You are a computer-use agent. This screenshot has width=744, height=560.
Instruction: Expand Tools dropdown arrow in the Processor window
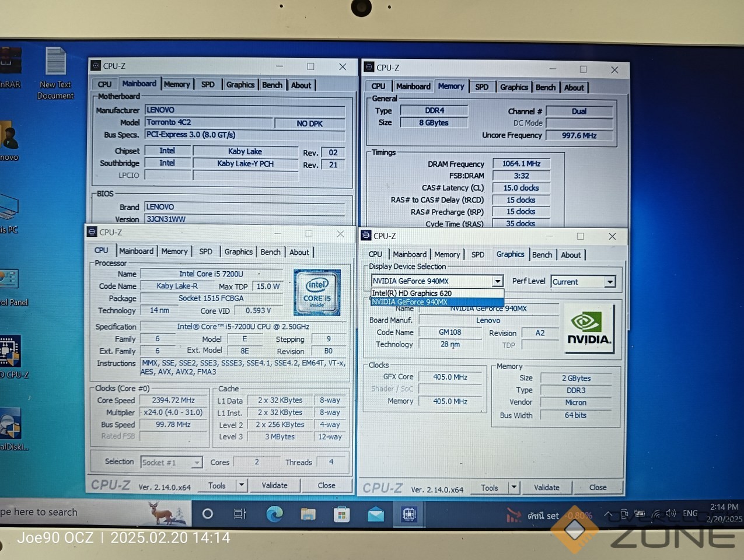pos(242,485)
